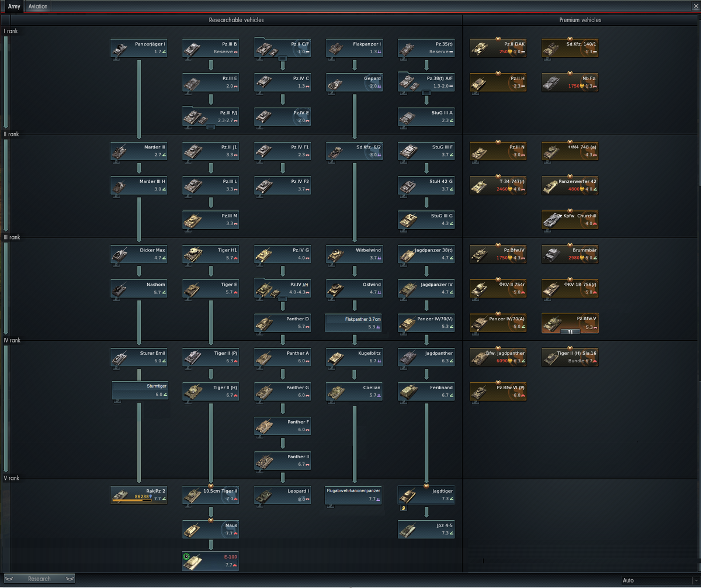
Task: Expand the Pz.II C/F vehicle group
Action: coord(282,58)
